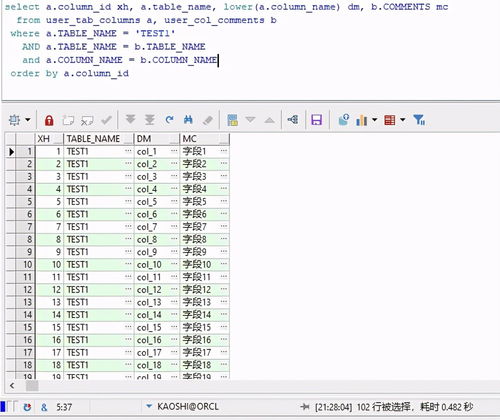Viewport: 500px width, 420px height.
Task: Fetch last page of results
Action: [x=150, y=119]
